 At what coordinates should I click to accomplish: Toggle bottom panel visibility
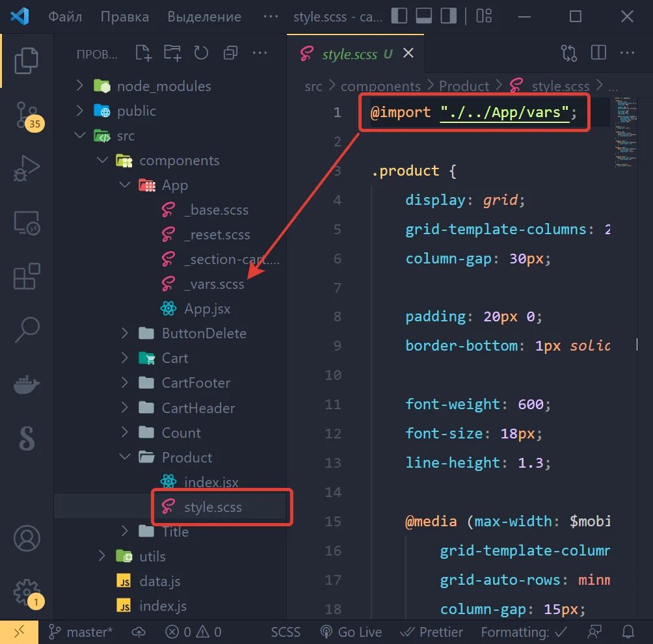[x=423, y=16]
